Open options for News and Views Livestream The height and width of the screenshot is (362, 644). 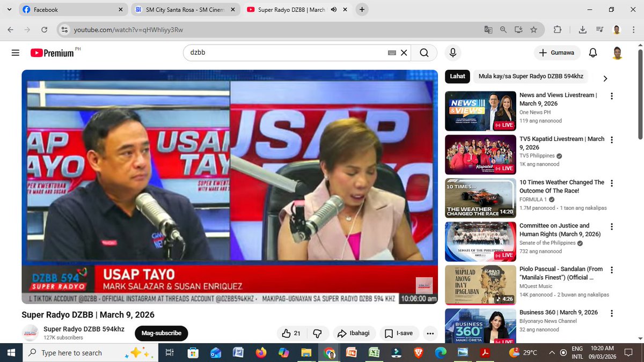click(x=612, y=96)
